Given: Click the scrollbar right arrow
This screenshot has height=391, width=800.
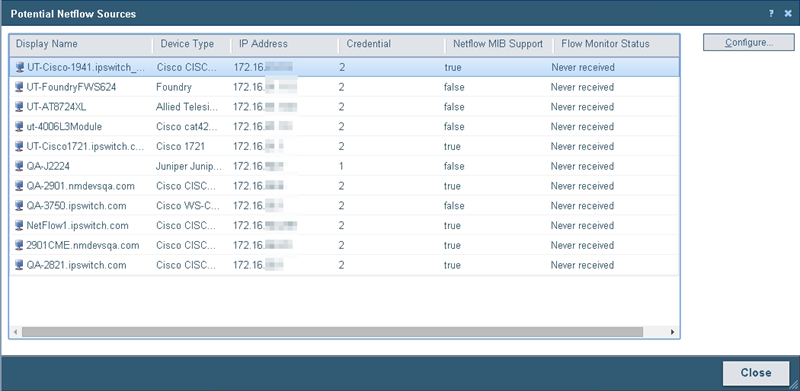Looking at the screenshot, I should [672, 332].
